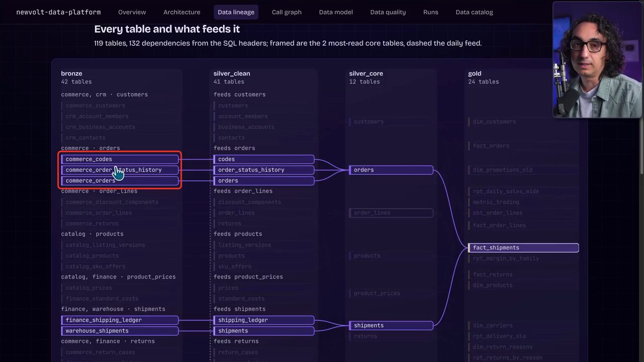
Task: Select the codes silver_clean node
Action: [264, 159]
